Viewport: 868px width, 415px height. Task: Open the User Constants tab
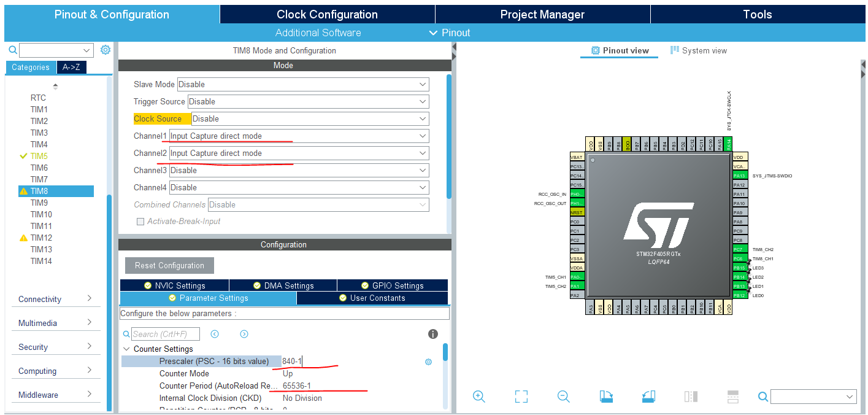[372, 298]
